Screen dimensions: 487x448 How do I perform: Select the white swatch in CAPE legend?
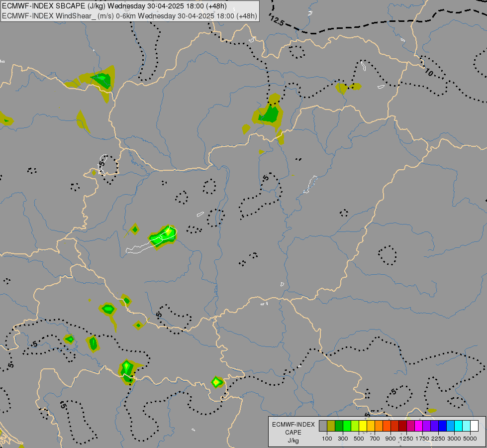coord(474,426)
